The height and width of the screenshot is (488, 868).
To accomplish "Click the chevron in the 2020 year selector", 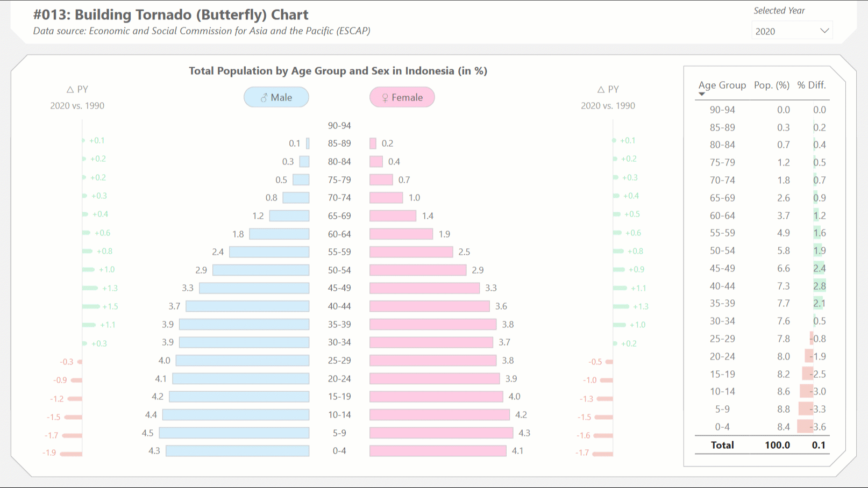I will coord(824,31).
